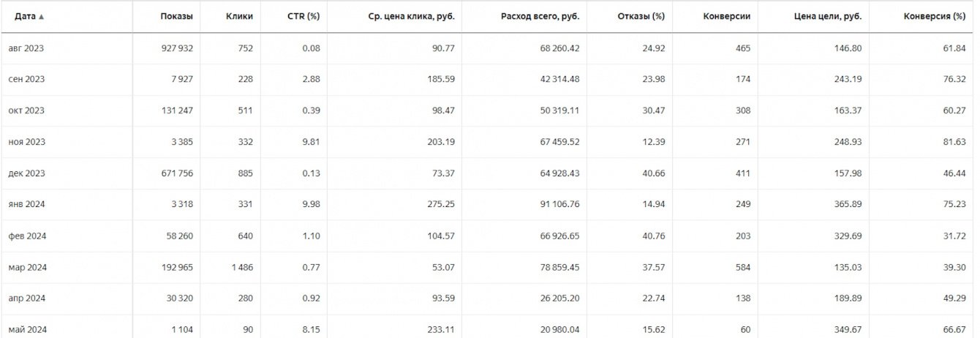This screenshot has height=338, width=980.
Task: Click the дек 2023 date cell
Action: (26, 173)
